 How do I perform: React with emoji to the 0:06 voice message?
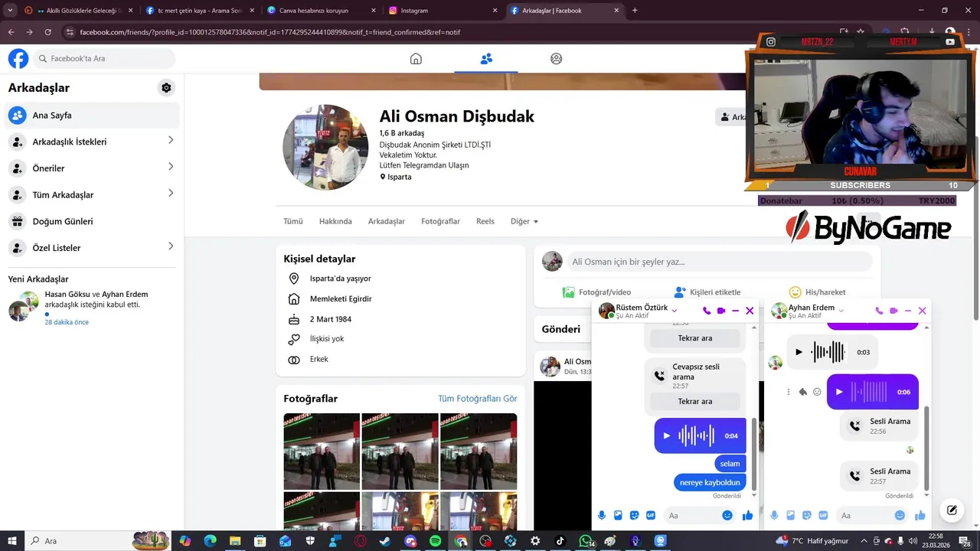(817, 392)
